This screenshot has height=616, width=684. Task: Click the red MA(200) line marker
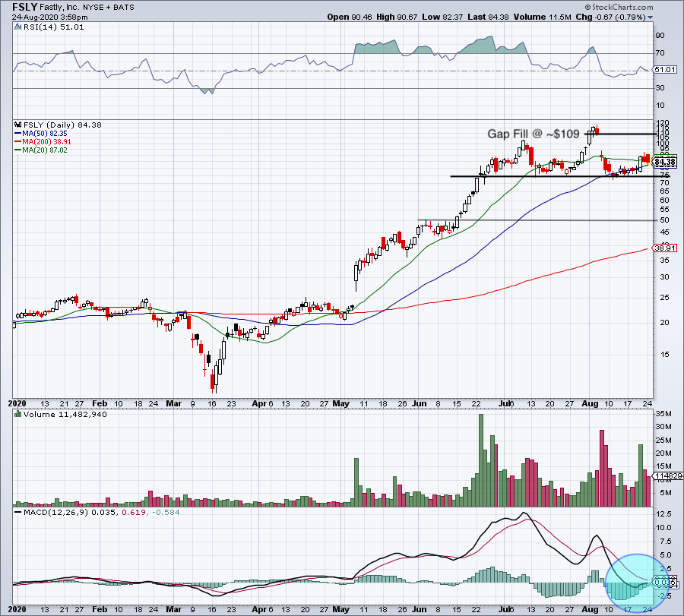coord(17,141)
